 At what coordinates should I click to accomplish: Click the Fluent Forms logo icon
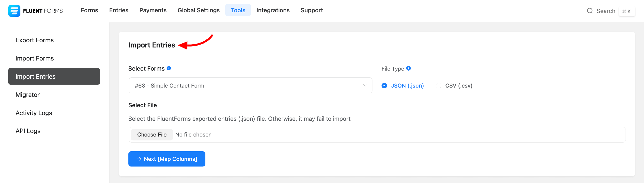(x=14, y=11)
